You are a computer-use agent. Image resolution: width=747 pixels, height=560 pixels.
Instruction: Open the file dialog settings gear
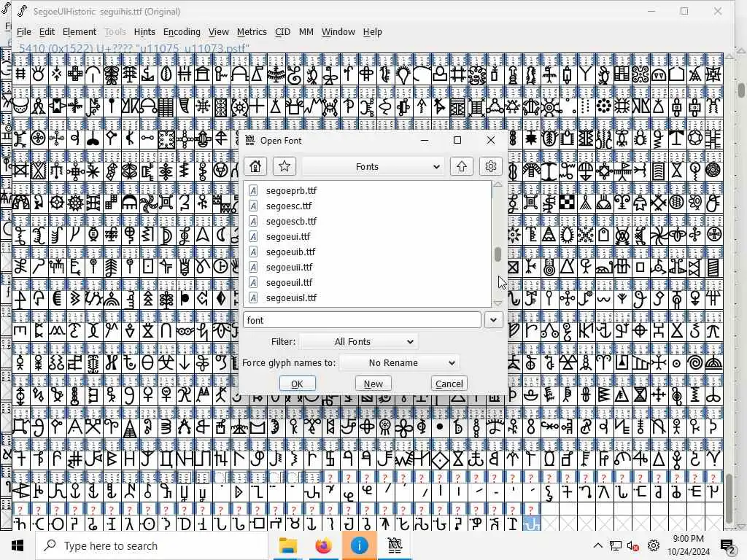pos(491,166)
